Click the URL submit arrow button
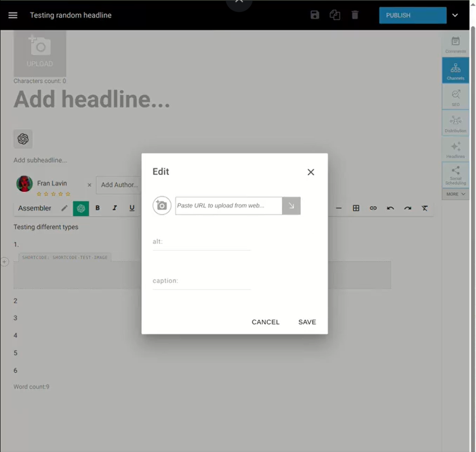Viewport: 476px width, 452px height. tap(291, 206)
